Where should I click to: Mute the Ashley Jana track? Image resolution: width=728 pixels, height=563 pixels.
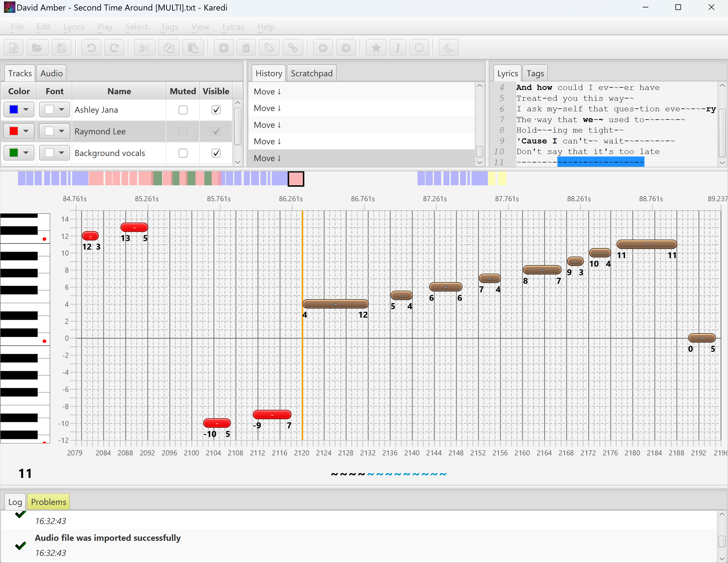[183, 110]
